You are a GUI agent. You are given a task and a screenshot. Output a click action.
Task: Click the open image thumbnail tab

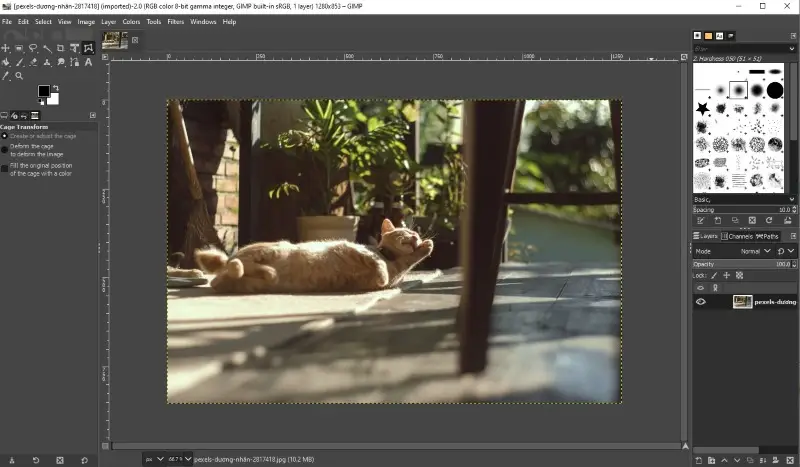pos(115,40)
